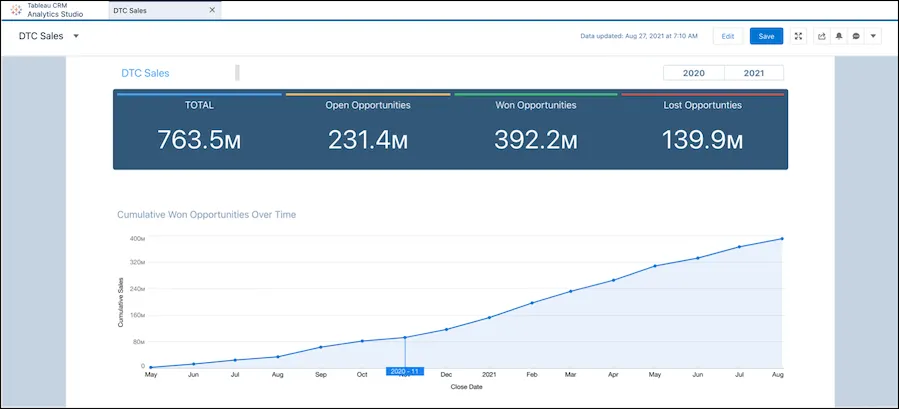Expand the DTC Sales title dropdown
The height and width of the screenshot is (409, 899).
point(76,36)
